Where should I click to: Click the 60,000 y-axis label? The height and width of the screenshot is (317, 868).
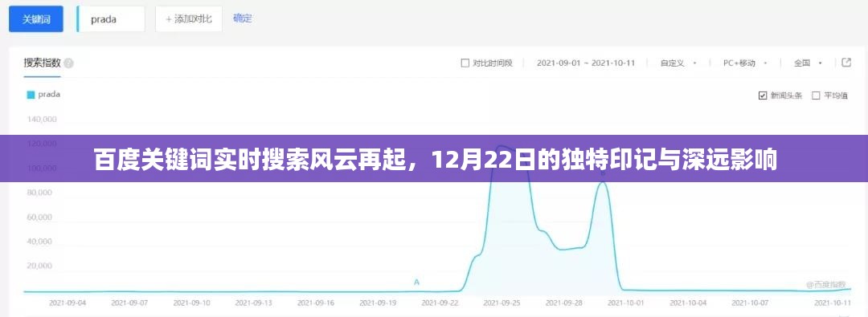point(39,217)
